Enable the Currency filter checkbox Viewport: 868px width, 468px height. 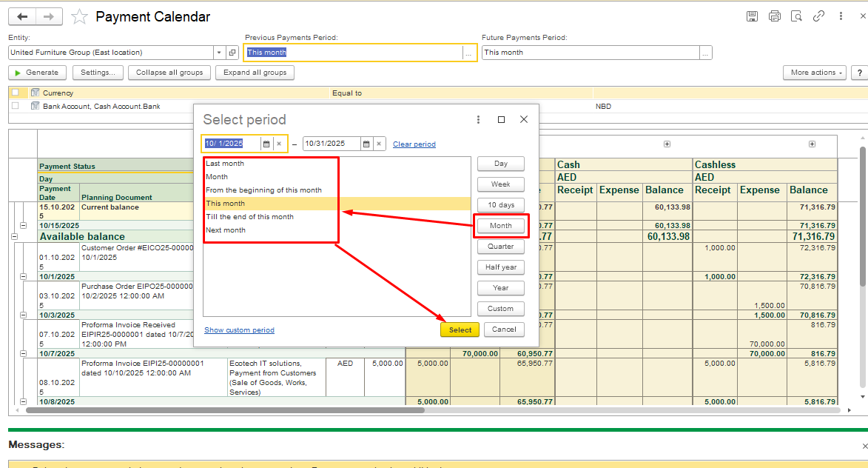pos(15,93)
